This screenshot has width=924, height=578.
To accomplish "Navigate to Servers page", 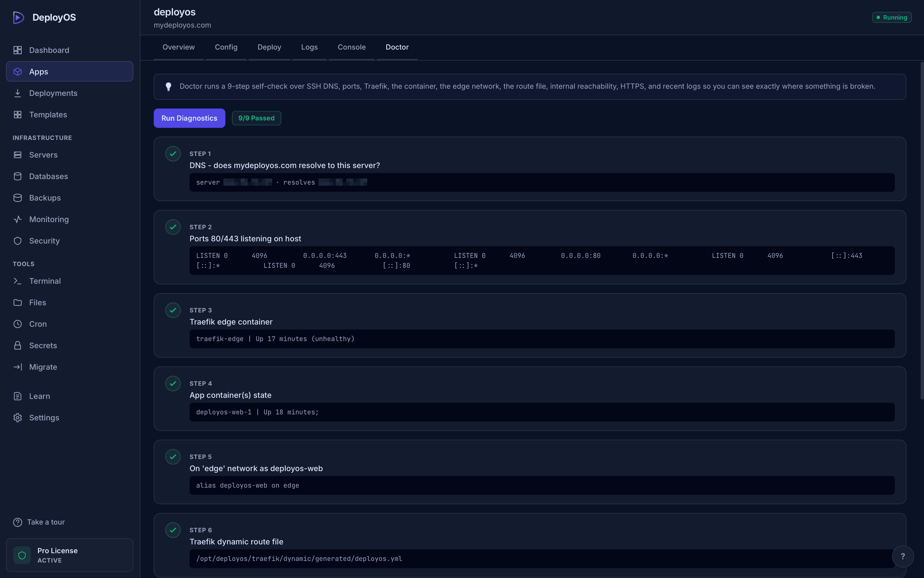I will point(70,155).
